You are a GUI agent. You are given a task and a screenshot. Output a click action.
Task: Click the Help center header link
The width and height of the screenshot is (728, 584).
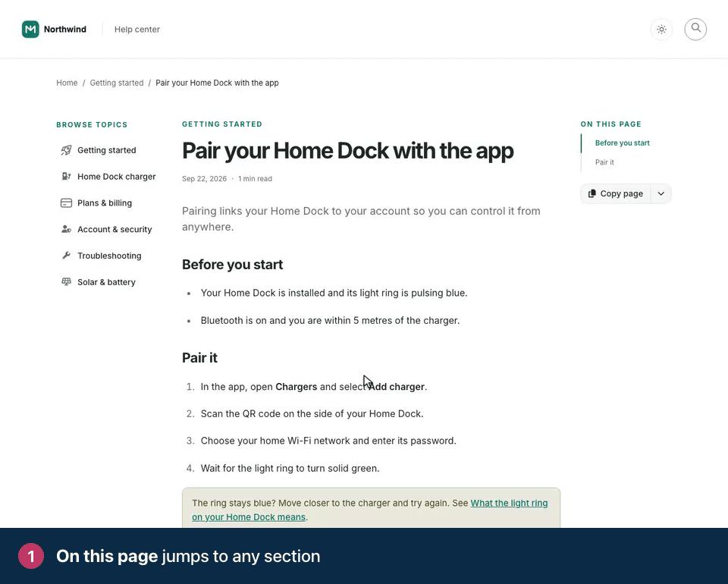(137, 30)
